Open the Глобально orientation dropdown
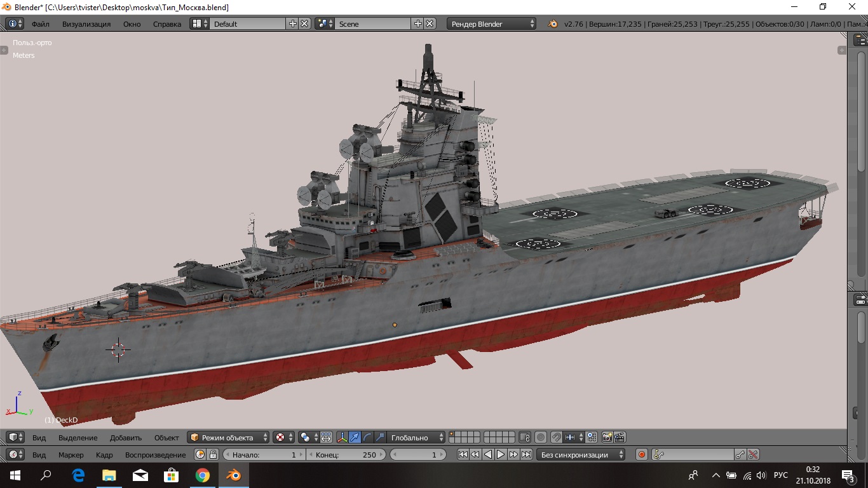This screenshot has width=868, height=488. click(417, 438)
